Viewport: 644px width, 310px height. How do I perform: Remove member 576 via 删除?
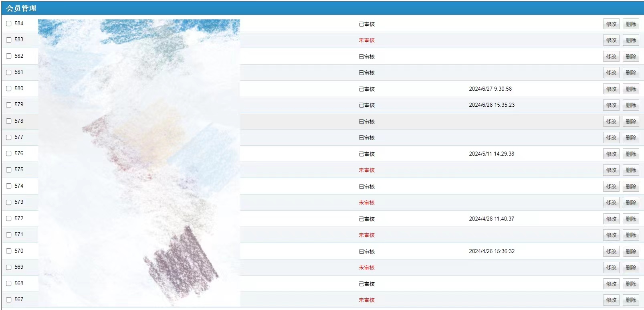630,154
